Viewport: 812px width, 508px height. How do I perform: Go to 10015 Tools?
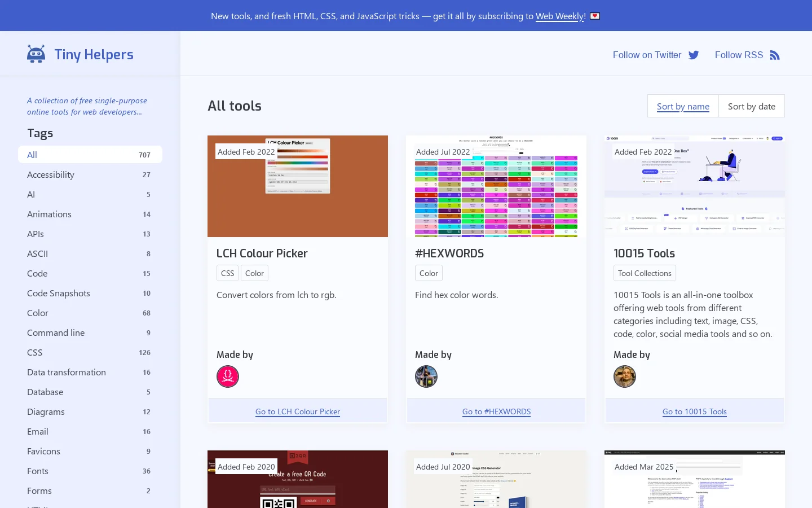tap(695, 411)
